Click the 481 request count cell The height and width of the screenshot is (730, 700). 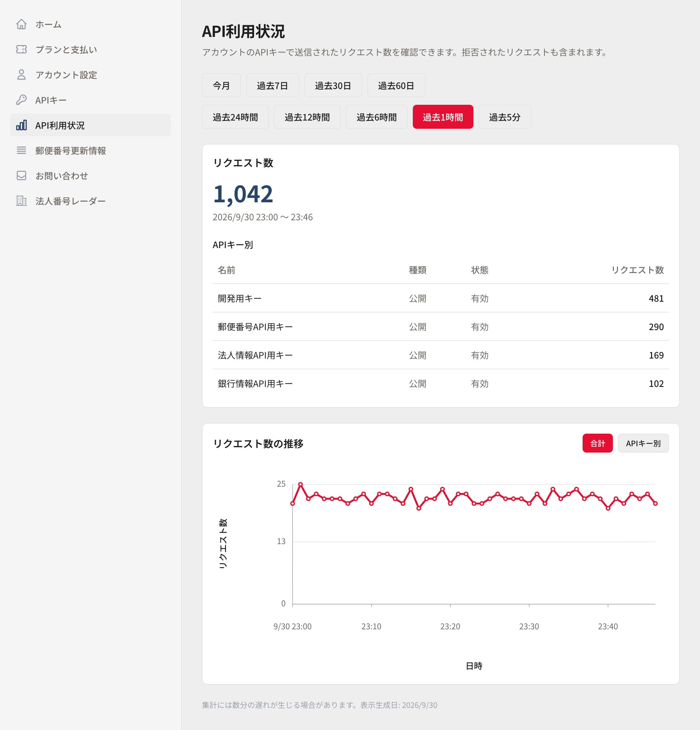[x=656, y=298]
